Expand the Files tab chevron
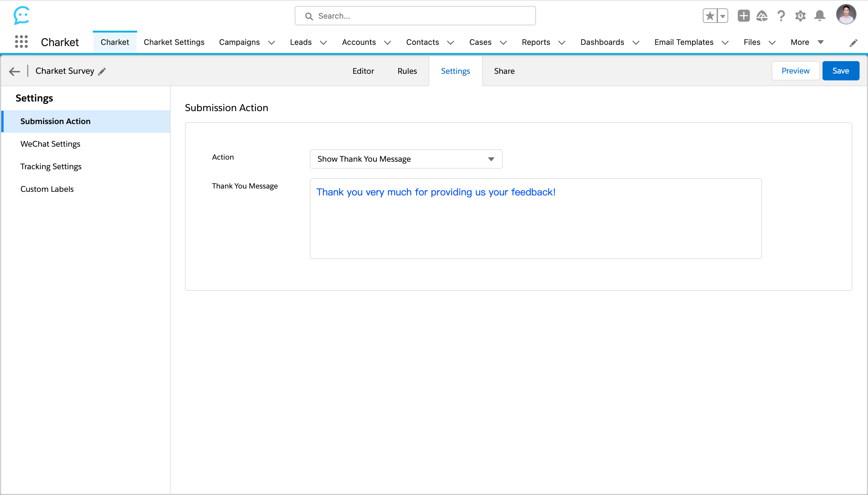 pyautogui.click(x=772, y=42)
